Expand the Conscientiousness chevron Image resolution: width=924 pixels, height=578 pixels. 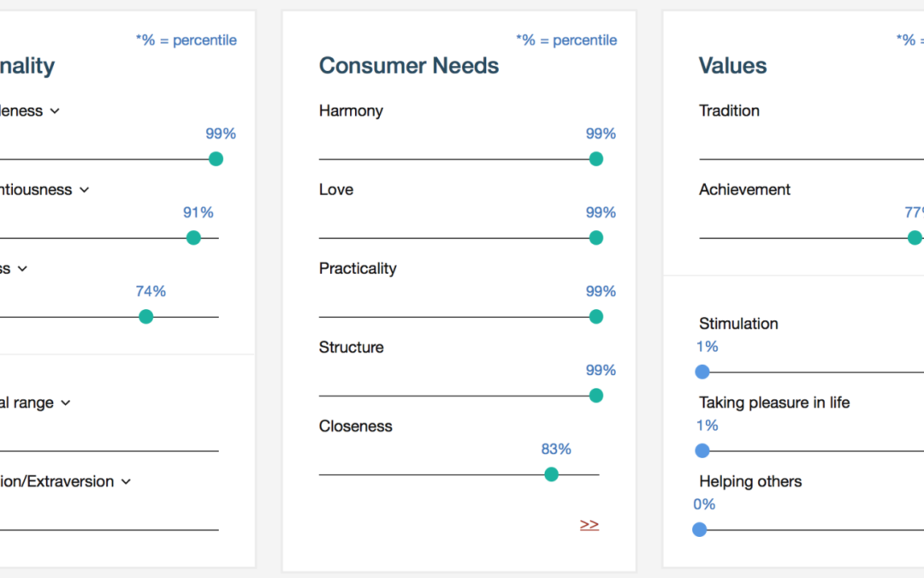84,190
